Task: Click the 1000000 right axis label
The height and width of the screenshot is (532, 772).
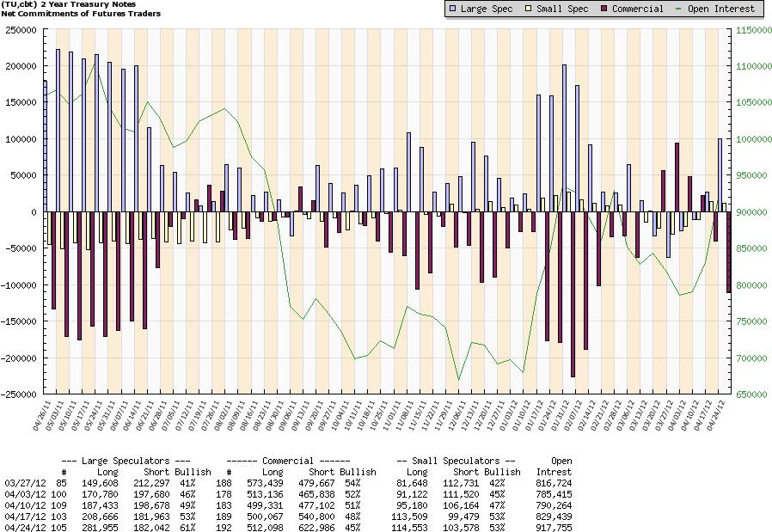Action: click(753, 139)
